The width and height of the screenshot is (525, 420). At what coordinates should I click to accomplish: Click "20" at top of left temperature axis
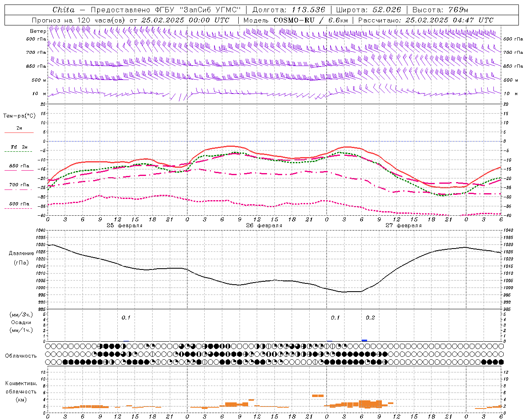(42, 104)
